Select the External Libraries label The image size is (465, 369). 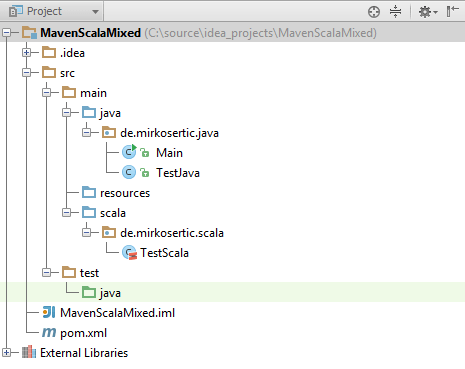84,353
